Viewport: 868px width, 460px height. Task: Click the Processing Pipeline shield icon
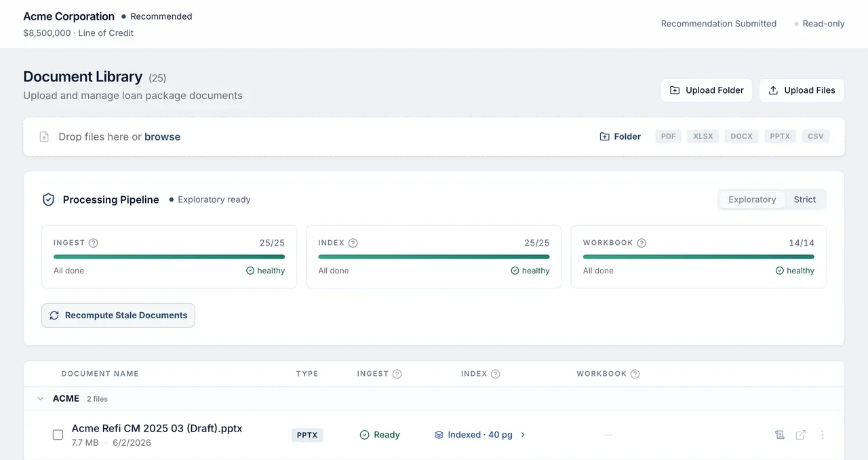[48, 199]
